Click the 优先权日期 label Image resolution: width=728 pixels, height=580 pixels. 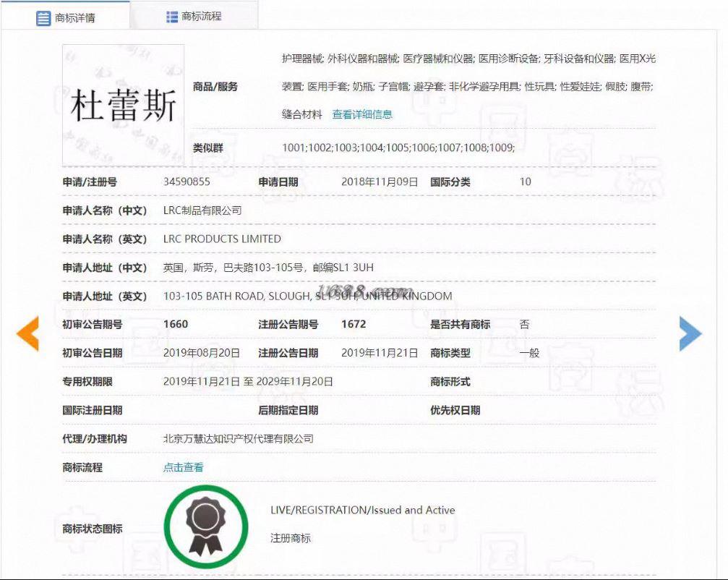pyautogui.click(x=455, y=411)
